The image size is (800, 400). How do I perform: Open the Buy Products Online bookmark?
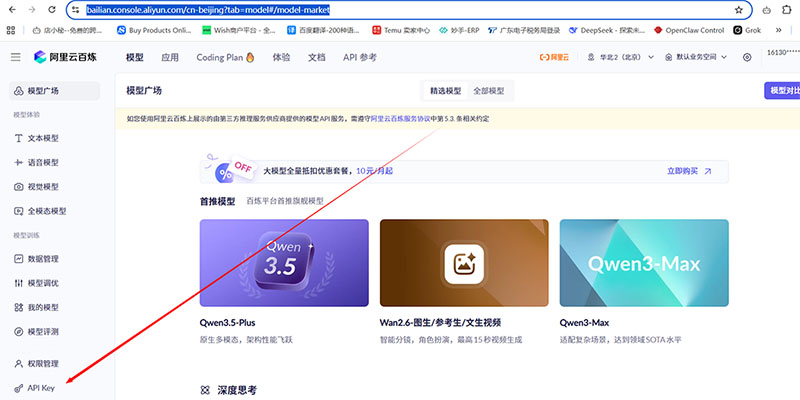pyautogui.click(x=155, y=30)
